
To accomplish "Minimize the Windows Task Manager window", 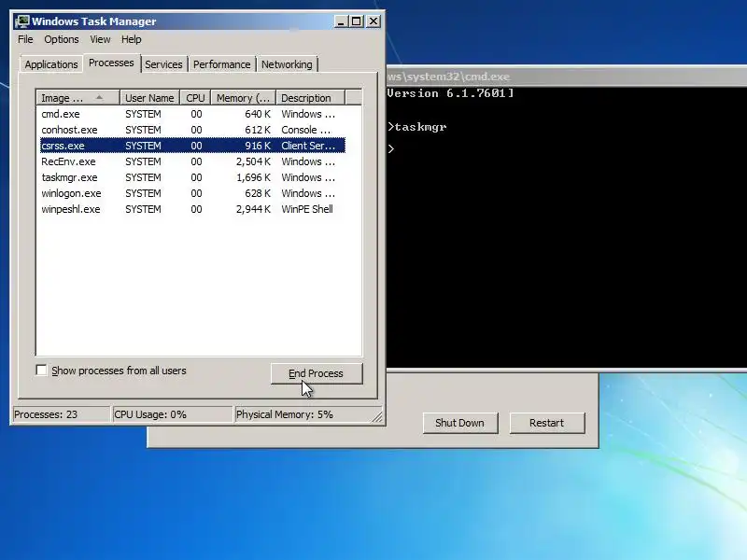I will (341, 21).
